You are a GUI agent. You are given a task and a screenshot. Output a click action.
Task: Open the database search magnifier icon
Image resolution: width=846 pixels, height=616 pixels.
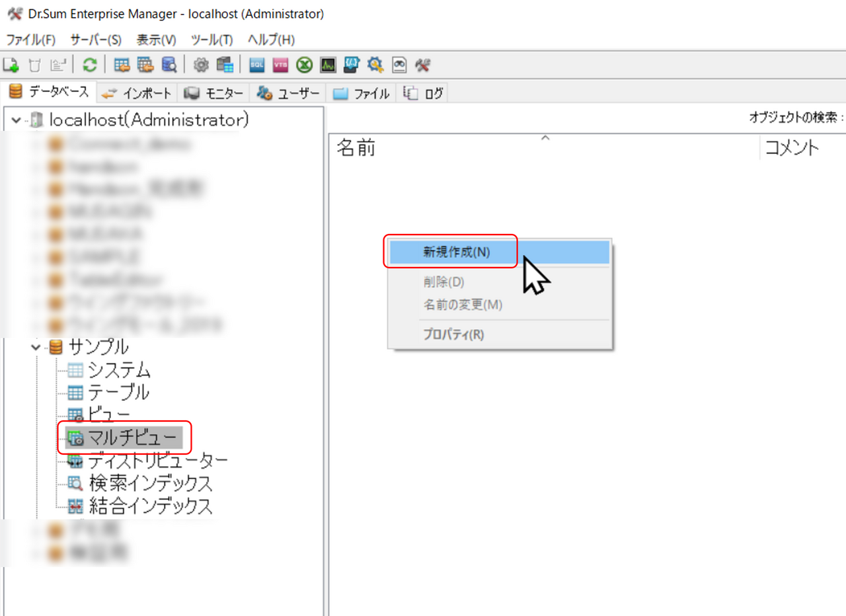pos(168,65)
